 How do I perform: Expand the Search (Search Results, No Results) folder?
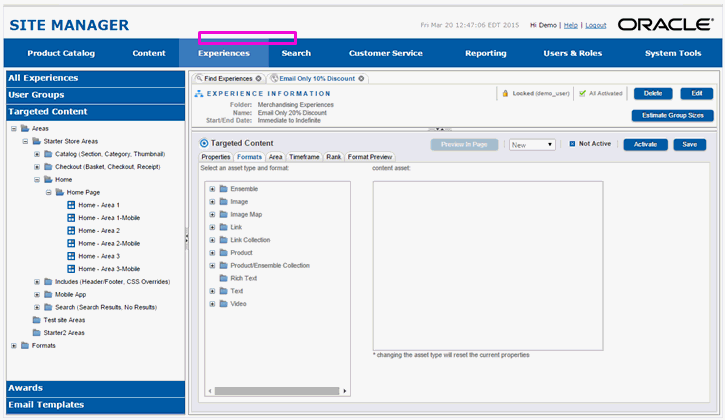(x=37, y=307)
